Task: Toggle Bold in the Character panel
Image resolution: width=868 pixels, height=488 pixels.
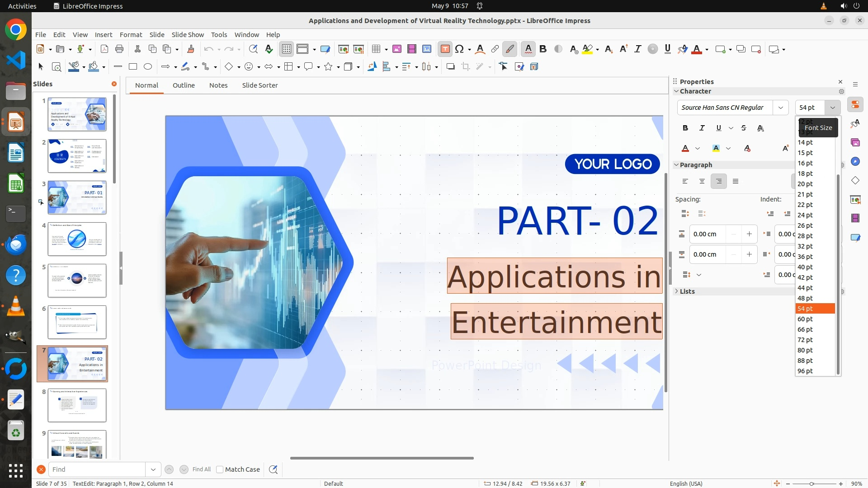Action: 685,128
